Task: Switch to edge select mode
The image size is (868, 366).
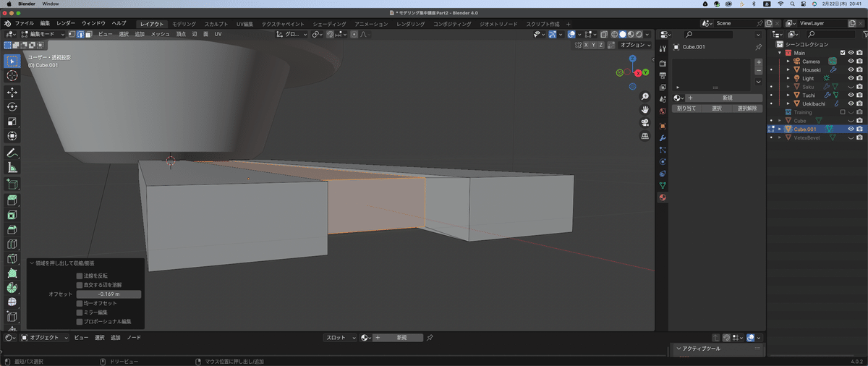Action: (x=80, y=34)
